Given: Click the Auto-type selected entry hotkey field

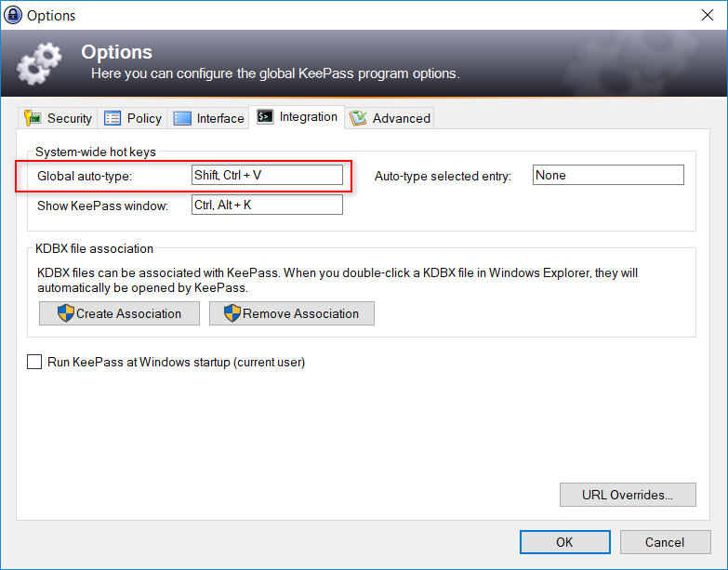Looking at the screenshot, I should click(x=608, y=175).
